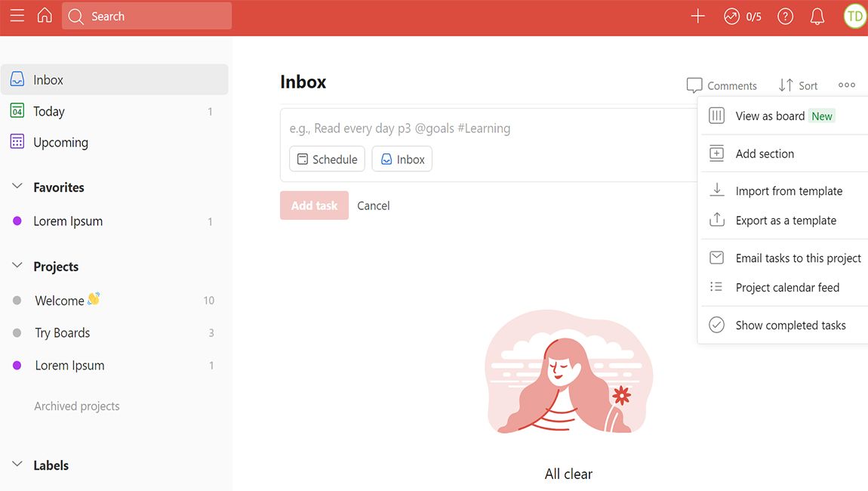Choose Import from template
This screenshot has height=491, width=868.
pyautogui.click(x=788, y=191)
